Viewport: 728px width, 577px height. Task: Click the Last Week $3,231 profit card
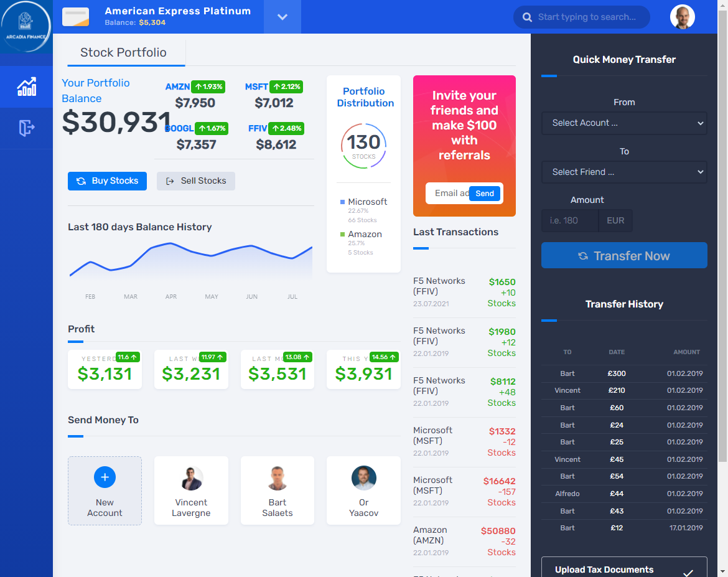pos(191,370)
